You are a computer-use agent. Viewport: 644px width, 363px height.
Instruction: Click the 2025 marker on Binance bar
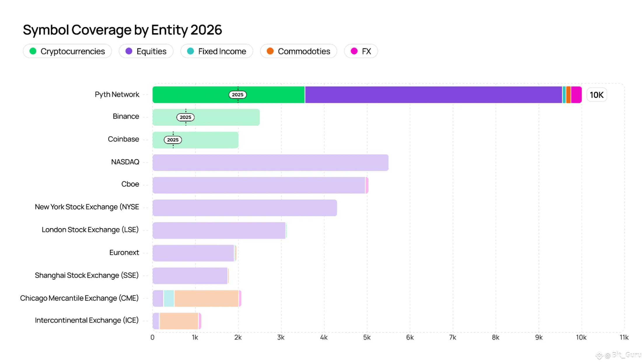185,117
